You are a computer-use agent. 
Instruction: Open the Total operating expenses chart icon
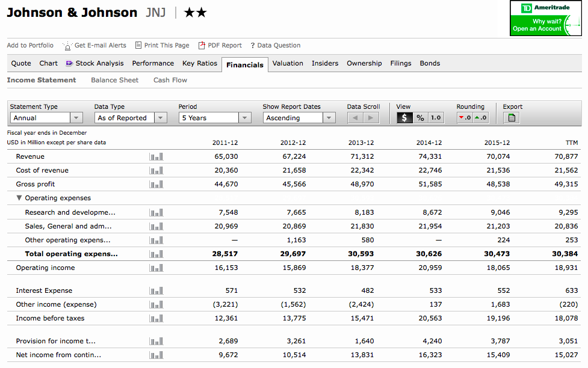156,254
